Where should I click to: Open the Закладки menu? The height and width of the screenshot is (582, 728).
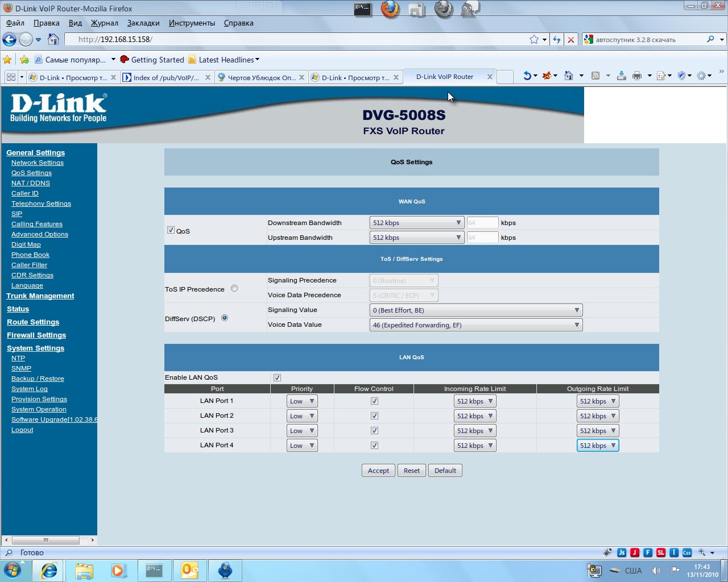tap(143, 23)
